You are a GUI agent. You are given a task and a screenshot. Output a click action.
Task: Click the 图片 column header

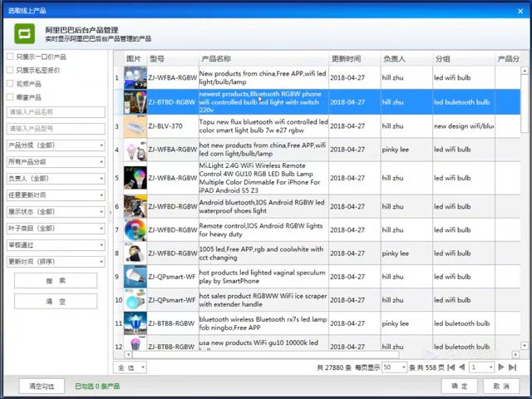pos(135,59)
